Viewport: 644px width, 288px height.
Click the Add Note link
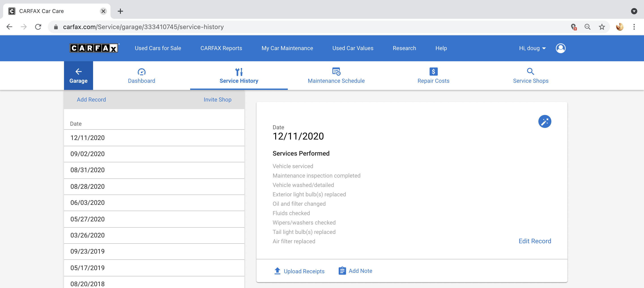coord(360,271)
